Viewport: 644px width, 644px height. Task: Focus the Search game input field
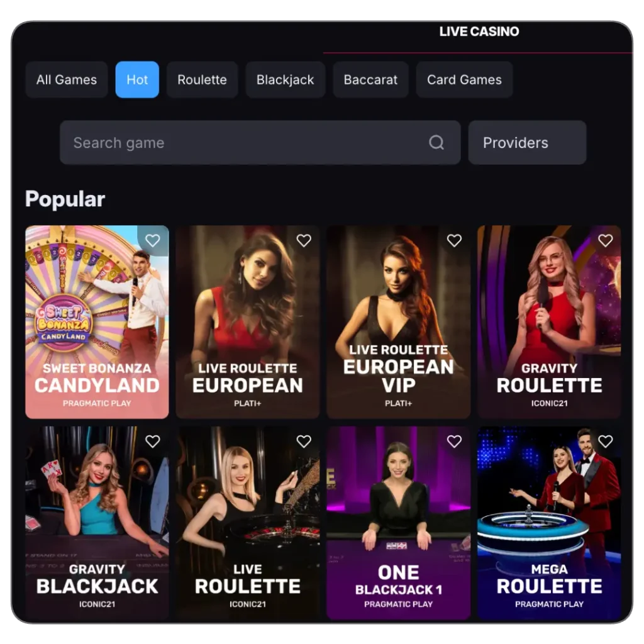click(x=245, y=143)
